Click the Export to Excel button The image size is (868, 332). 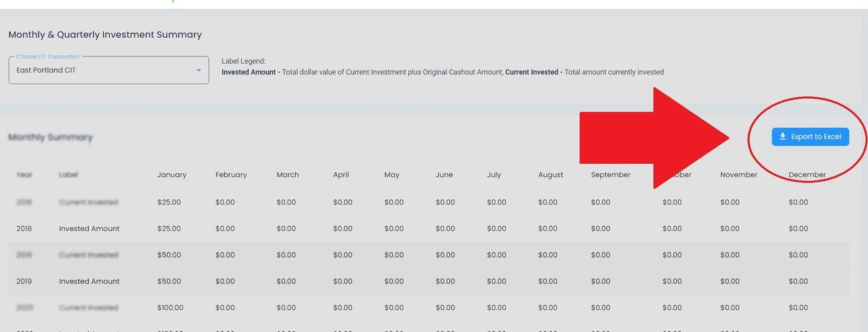point(810,137)
